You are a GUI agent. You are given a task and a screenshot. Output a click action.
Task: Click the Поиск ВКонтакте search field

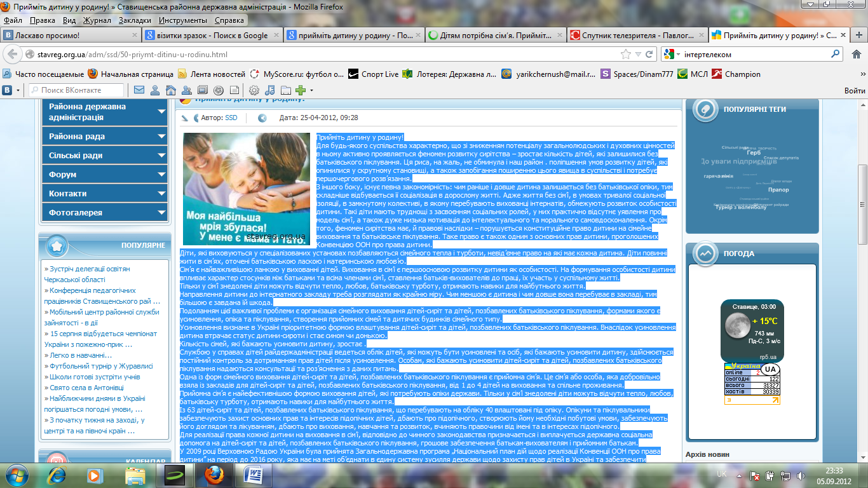[x=78, y=90]
